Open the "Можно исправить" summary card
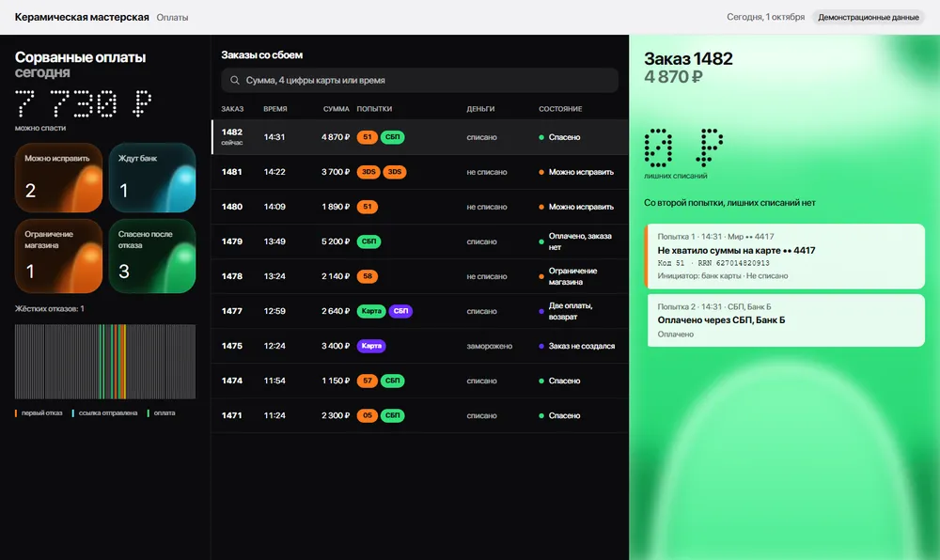Image resolution: width=940 pixels, height=560 pixels. tap(58, 178)
